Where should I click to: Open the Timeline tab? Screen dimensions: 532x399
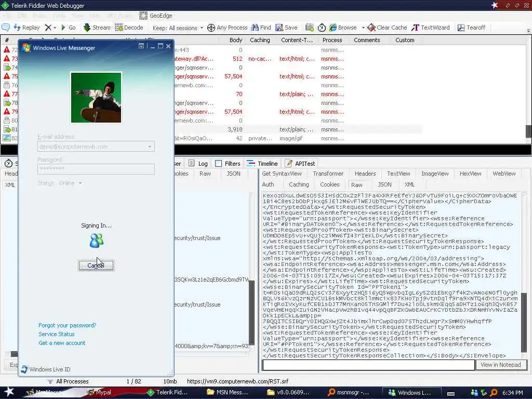(262, 164)
